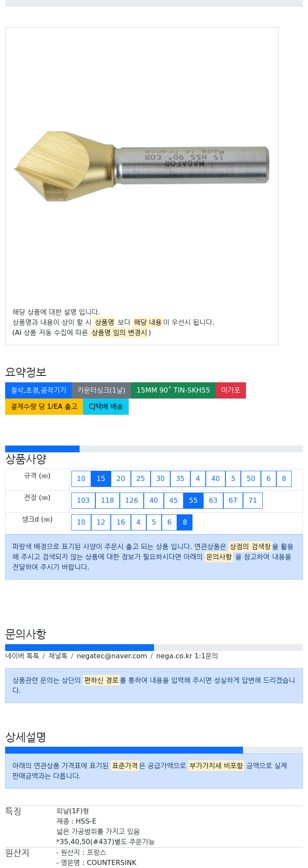This screenshot has height=868, width=308.
Task: Select the 절삭,초경,공작기기 category tag
Action: pos(38,390)
